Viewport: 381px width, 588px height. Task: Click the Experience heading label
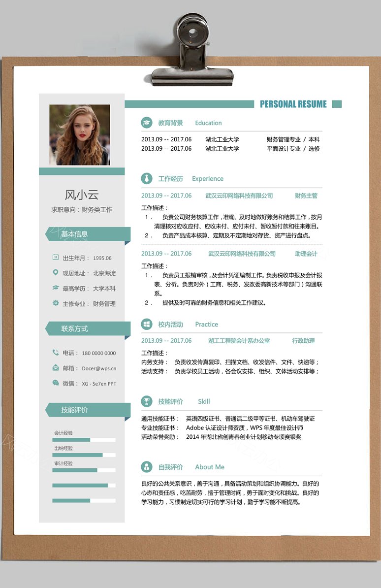point(208,179)
